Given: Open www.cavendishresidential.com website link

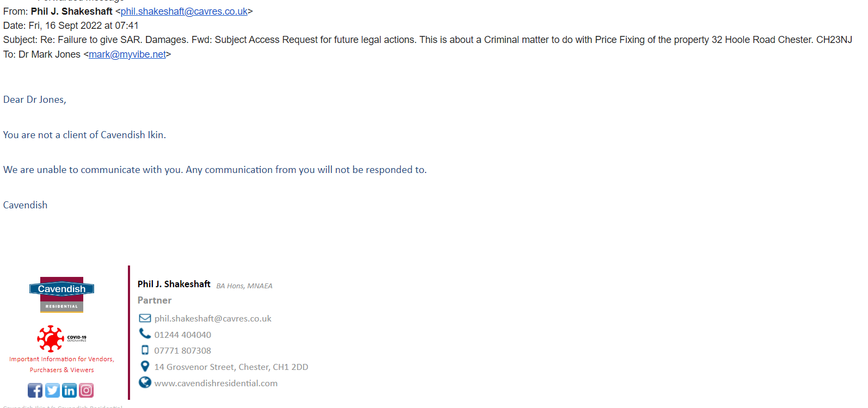Looking at the screenshot, I should point(216,384).
